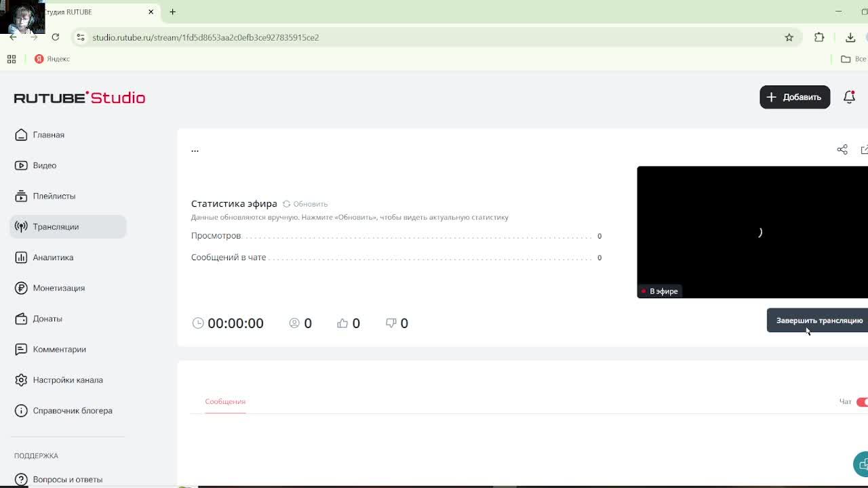Click the question icon beside Вопросы и ответы
This screenshot has height=488, width=868.
click(x=21, y=479)
